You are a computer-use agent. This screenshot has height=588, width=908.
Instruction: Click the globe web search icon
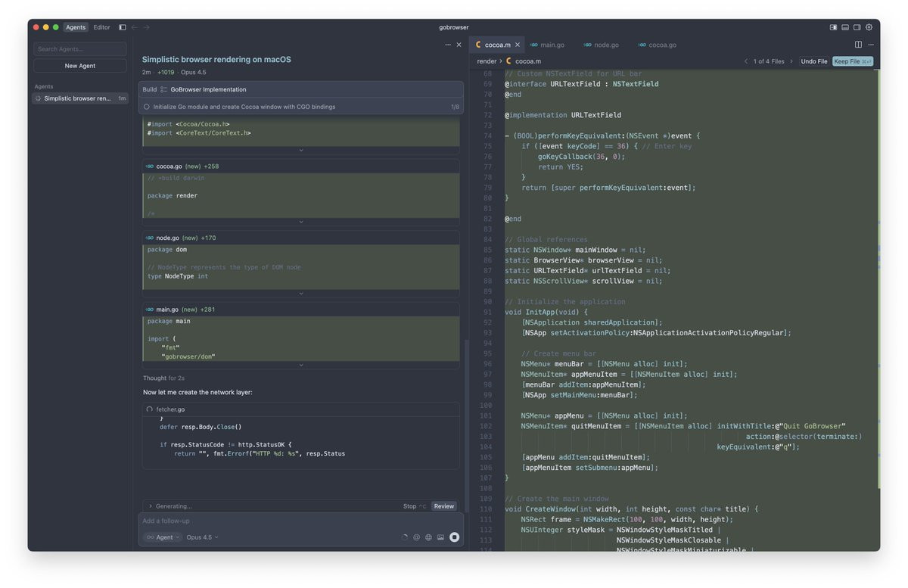(428, 537)
